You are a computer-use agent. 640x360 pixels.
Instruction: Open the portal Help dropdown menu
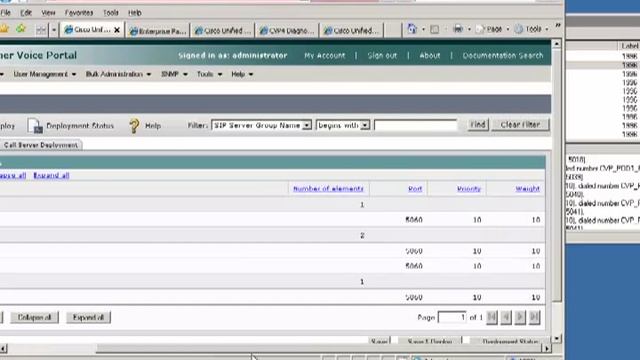coord(242,74)
